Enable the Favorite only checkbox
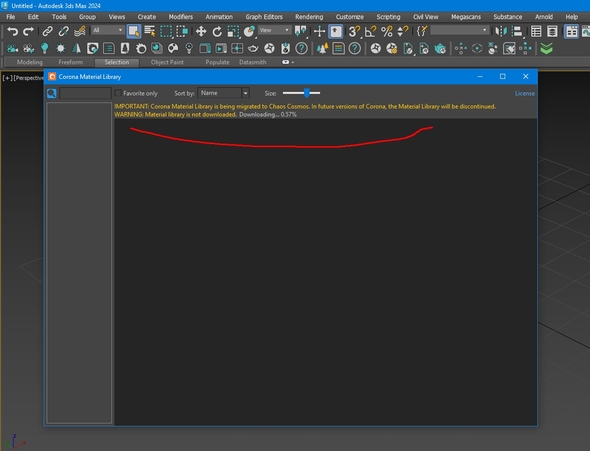Screen dimensions: 590x451 [x=118, y=93]
